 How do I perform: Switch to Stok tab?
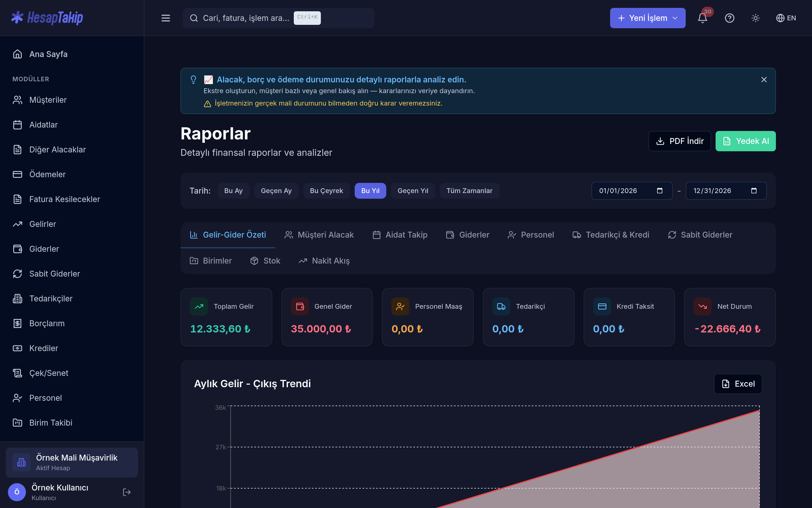pyautogui.click(x=265, y=261)
